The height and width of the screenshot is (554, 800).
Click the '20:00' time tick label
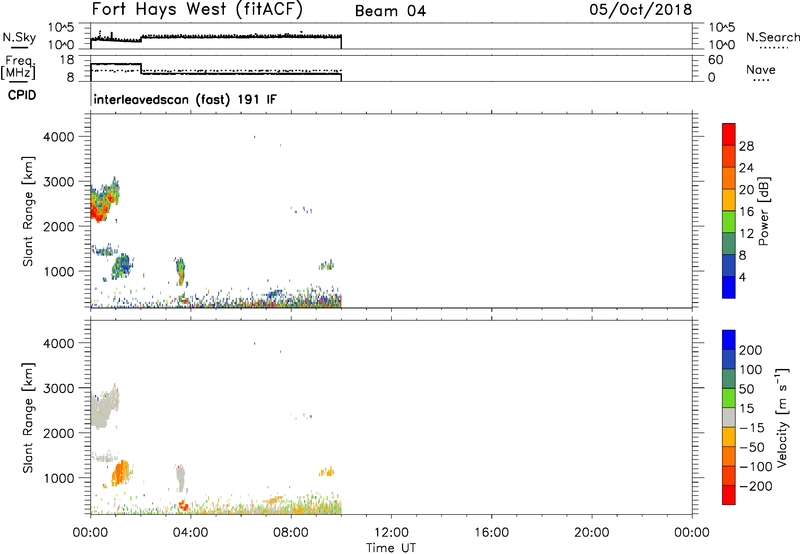(592, 533)
